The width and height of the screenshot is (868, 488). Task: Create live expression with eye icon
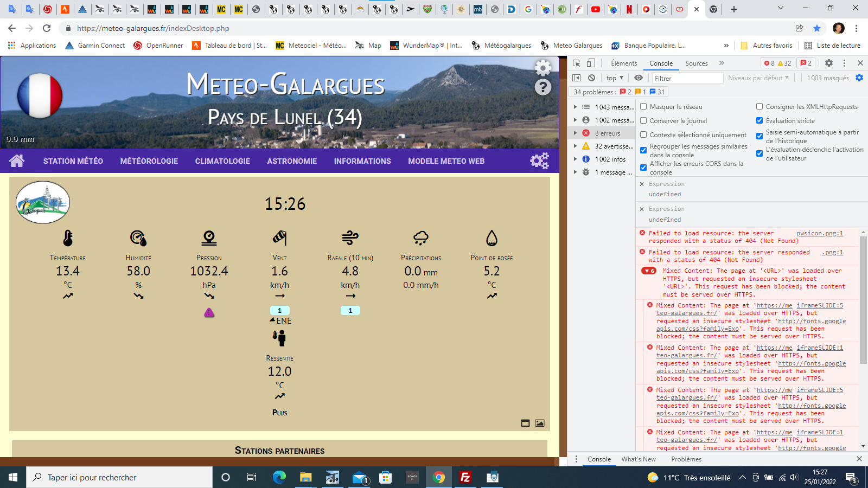(x=639, y=78)
